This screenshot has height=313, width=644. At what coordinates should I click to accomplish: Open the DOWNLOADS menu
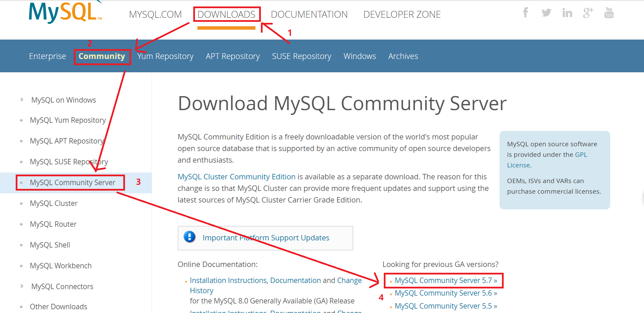(x=226, y=14)
